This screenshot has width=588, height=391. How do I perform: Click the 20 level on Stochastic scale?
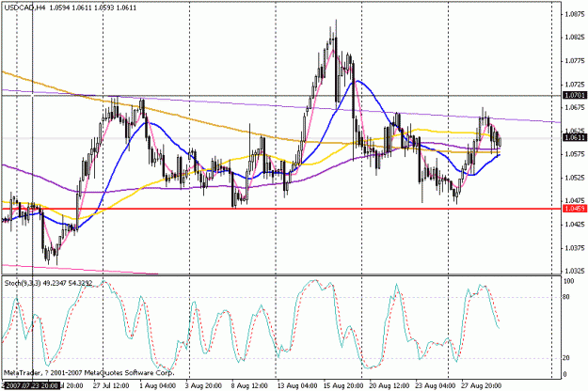pos(567,358)
